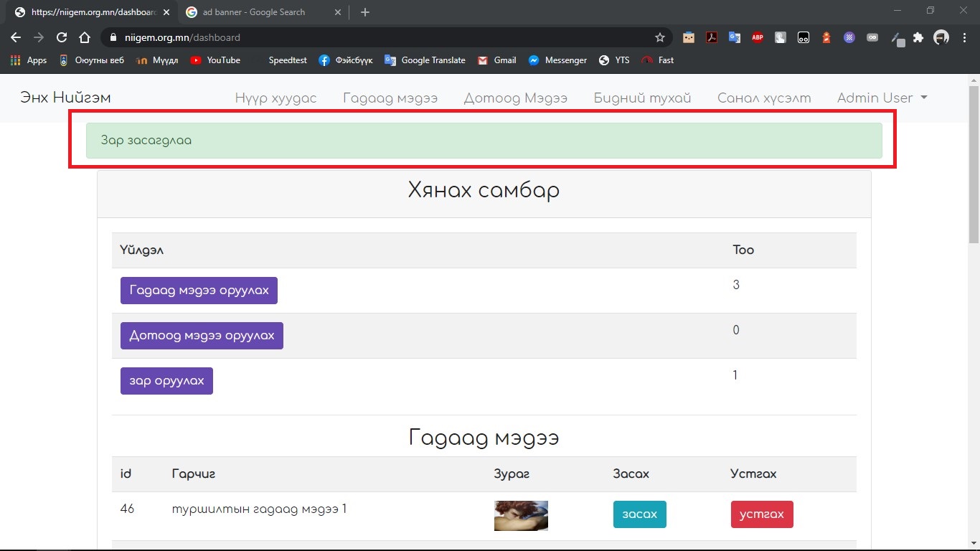Click the Google Translate extension icon
Image resolution: width=980 pixels, height=551 pixels.
coord(734,37)
